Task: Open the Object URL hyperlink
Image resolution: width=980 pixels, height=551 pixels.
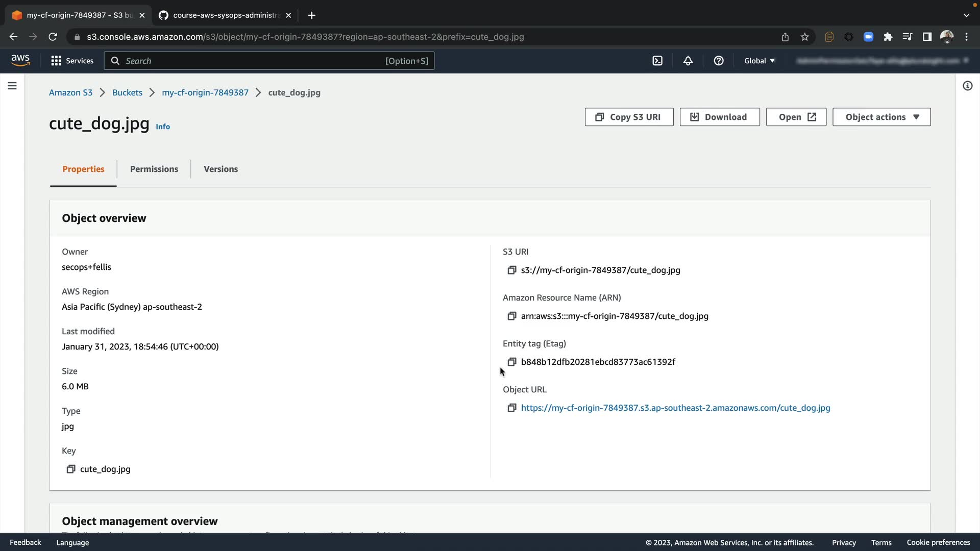Action: tap(675, 408)
